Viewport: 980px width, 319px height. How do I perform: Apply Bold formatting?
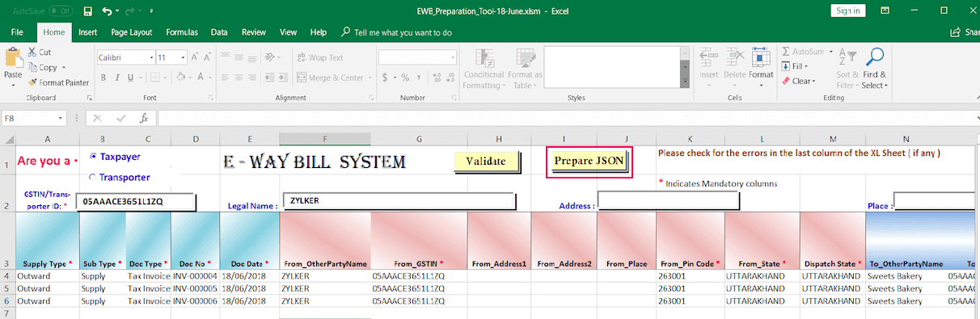coord(103,78)
